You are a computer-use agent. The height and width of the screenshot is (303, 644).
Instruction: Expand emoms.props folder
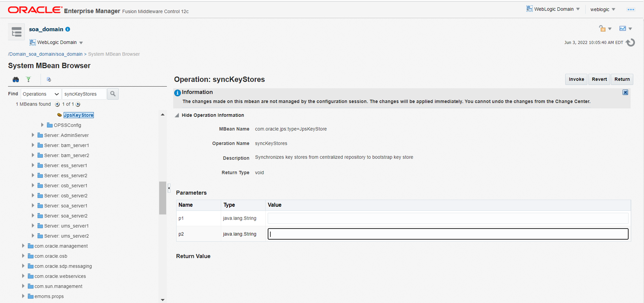point(23,296)
